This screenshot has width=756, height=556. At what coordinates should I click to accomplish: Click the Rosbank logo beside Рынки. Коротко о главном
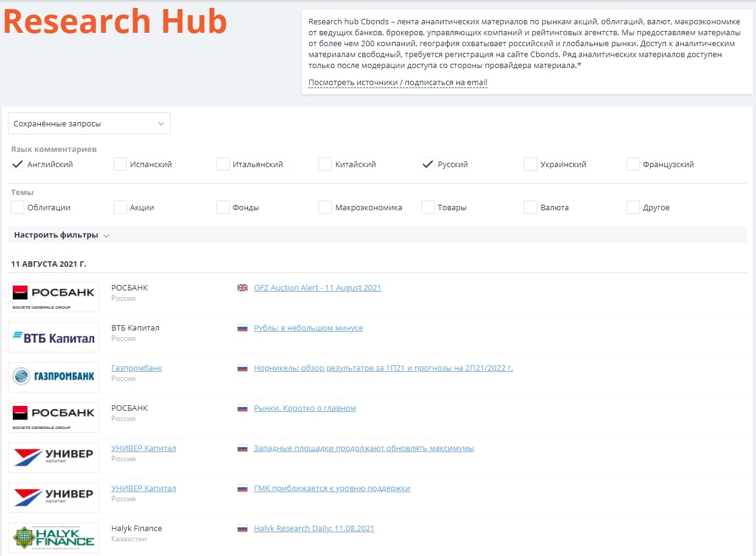[53, 417]
